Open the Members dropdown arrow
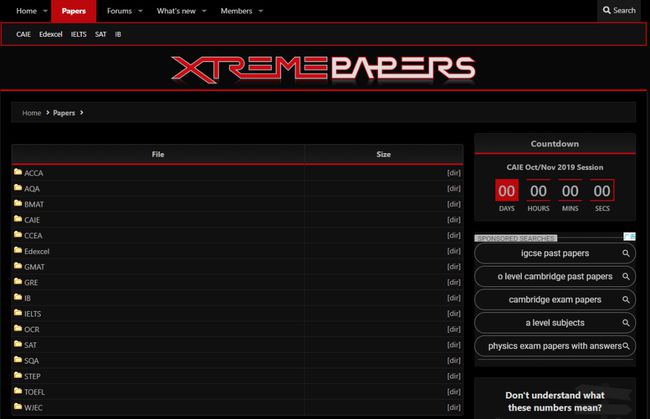 coord(261,10)
